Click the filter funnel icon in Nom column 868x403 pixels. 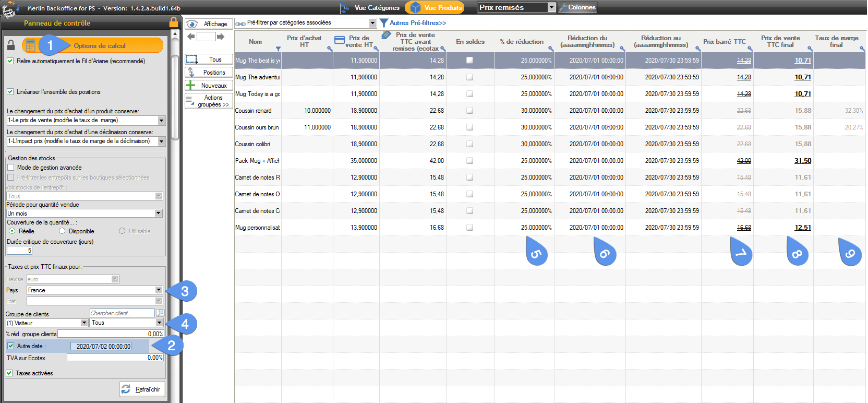pyautogui.click(x=278, y=49)
